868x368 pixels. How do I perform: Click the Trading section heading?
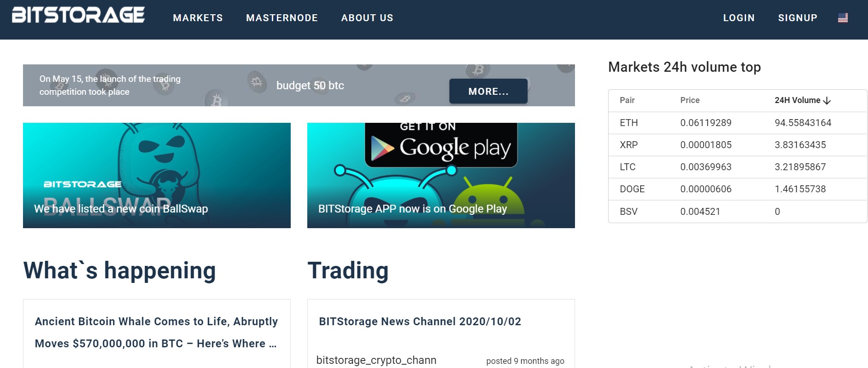(348, 270)
